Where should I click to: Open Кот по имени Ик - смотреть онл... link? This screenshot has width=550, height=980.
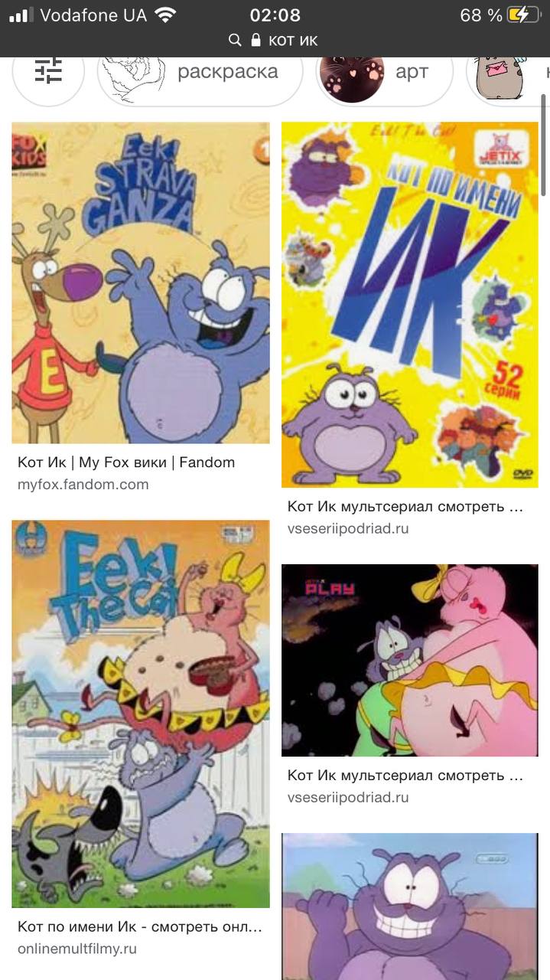pos(140,927)
